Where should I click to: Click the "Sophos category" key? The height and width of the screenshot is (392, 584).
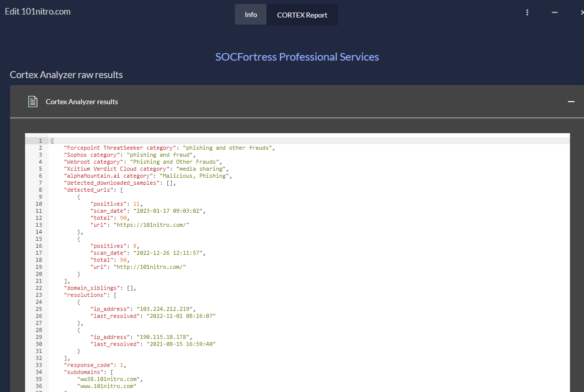(x=92, y=155)
